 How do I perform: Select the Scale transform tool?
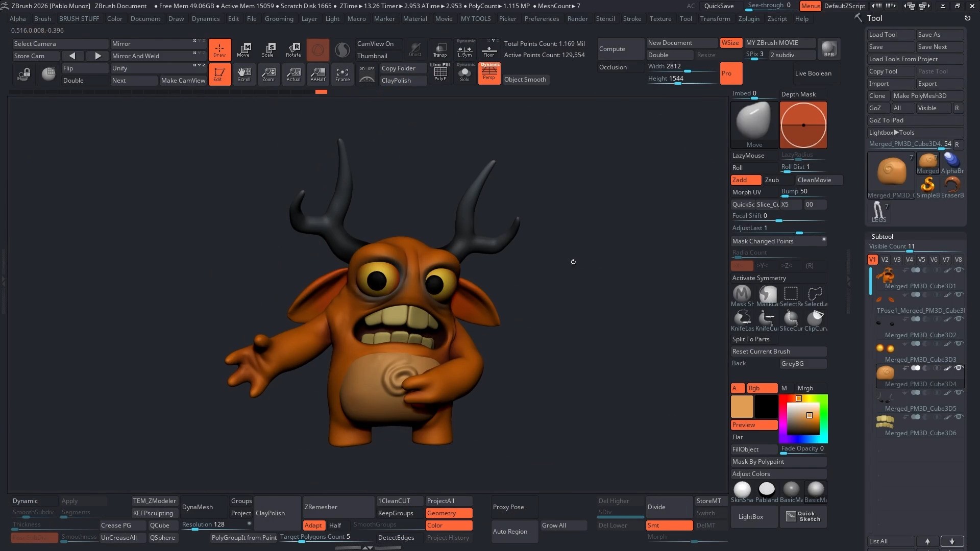268,49
